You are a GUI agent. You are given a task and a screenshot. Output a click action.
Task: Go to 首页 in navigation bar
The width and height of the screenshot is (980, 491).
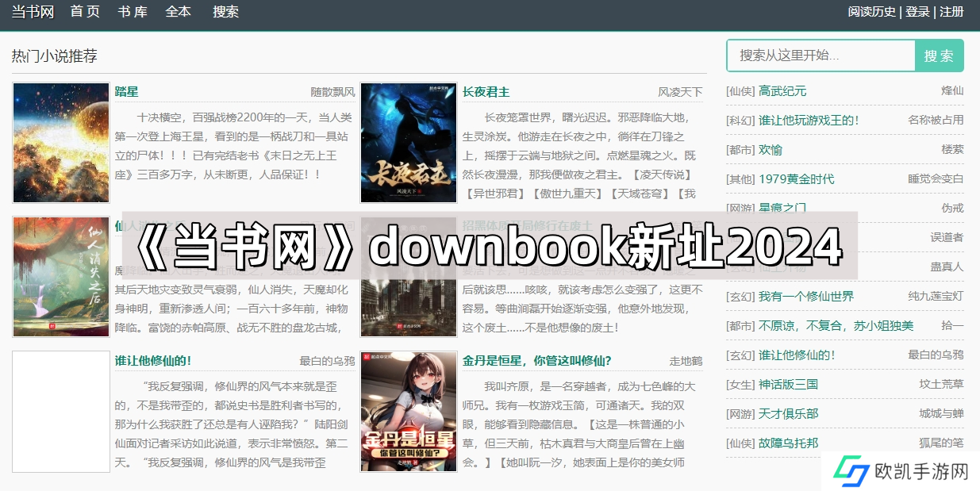pos(85,12)
